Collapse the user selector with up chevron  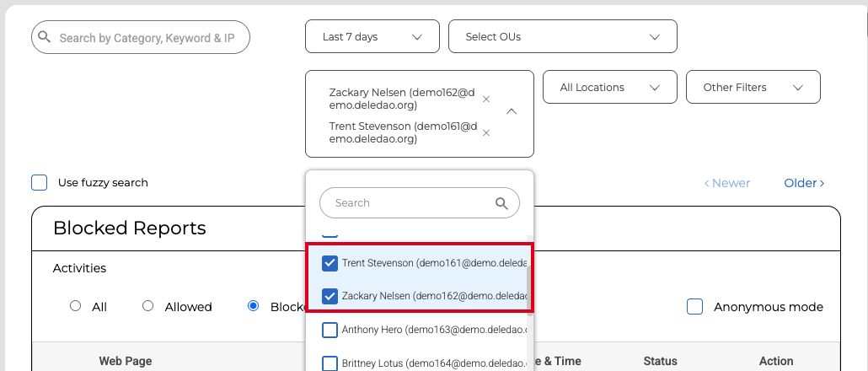click(x=512, y=111)
